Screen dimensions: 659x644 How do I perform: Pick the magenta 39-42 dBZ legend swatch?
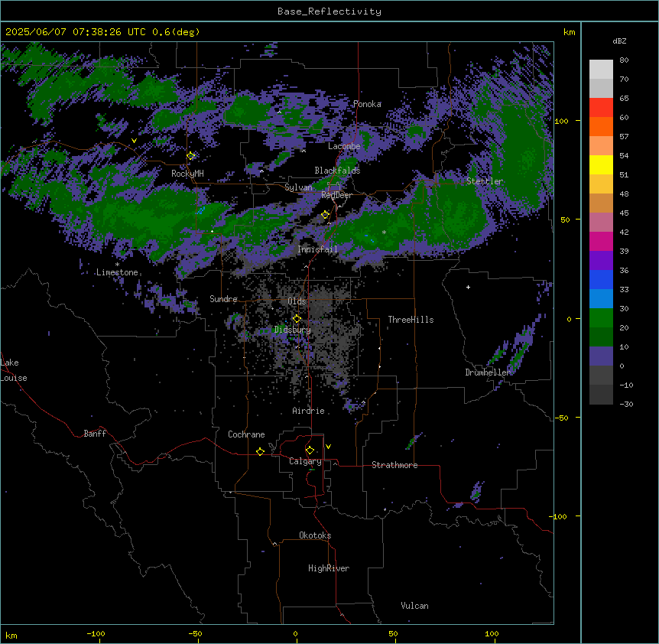pos(601,241)
